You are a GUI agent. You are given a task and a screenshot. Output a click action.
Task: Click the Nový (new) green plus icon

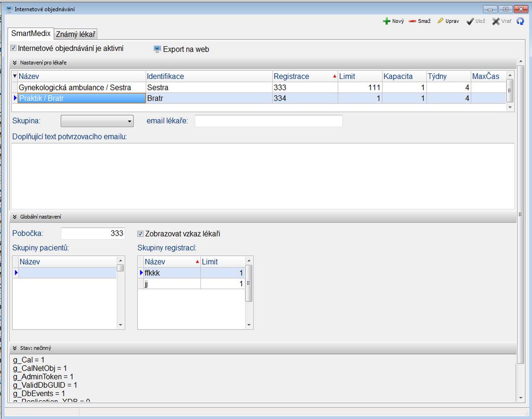point(386,21)
